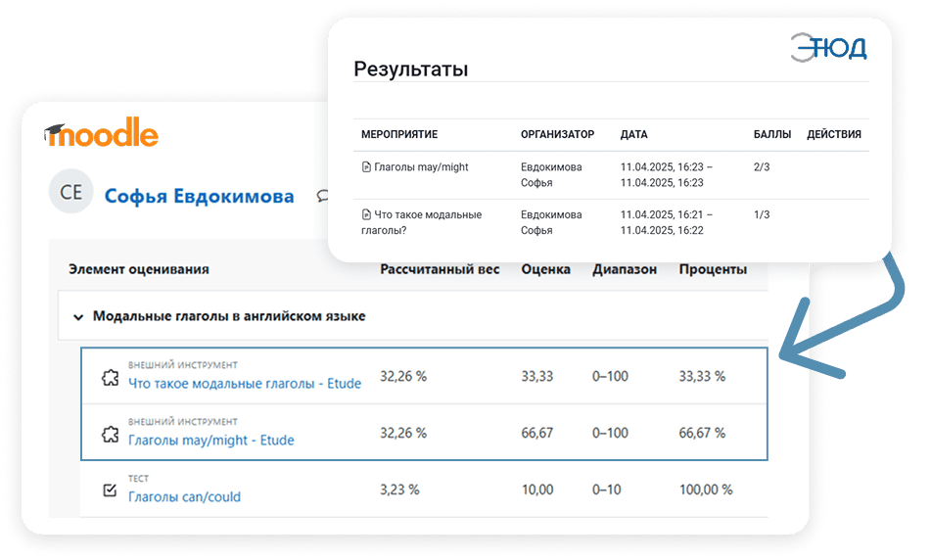Click the CE user avatar
The width and height of the screenshot is (931, 560).
pos(71,193)
